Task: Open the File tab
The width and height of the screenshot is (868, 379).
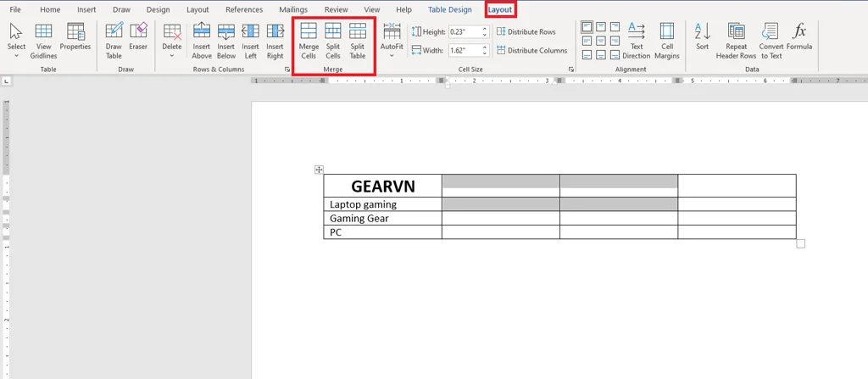Action: pos(15,9)
